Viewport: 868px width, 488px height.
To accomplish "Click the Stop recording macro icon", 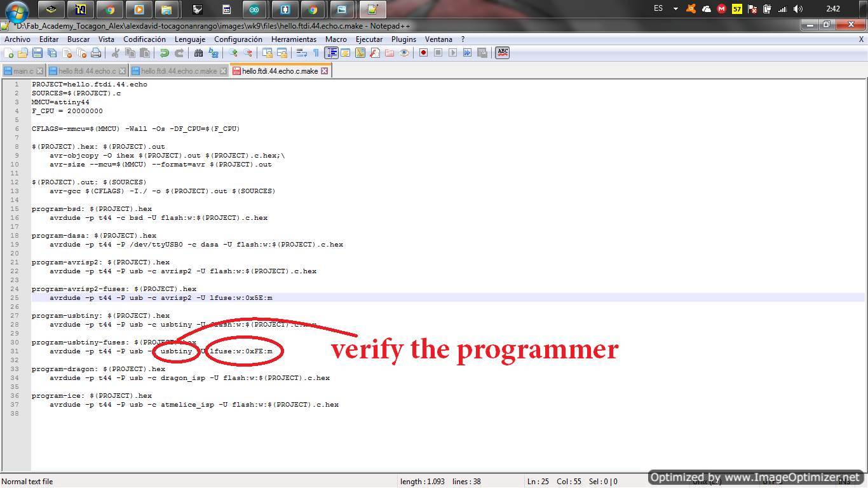I will point(438,53).
